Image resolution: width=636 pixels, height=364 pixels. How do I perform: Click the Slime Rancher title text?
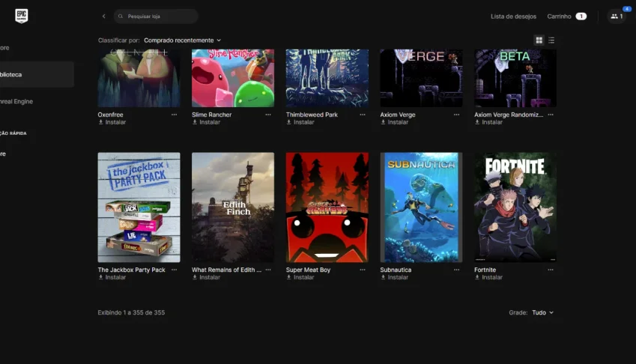[212, 115]
